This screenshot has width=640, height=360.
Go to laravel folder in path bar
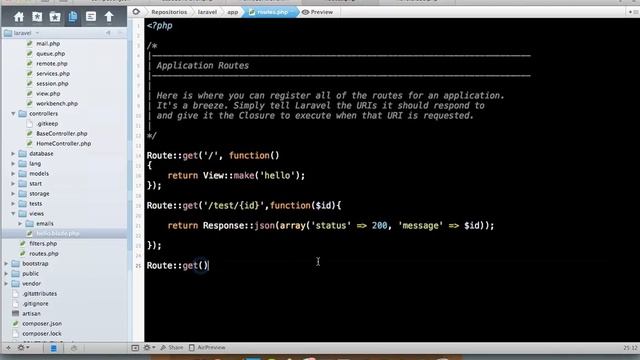[207, 12]
